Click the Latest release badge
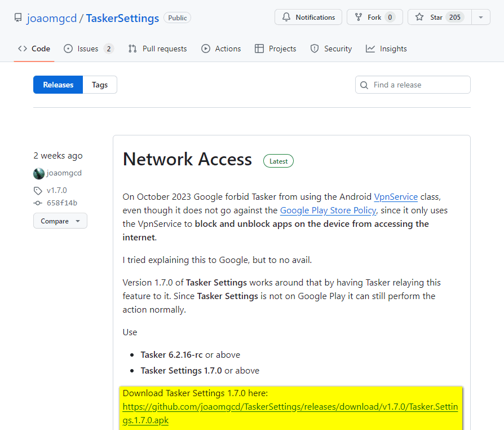Viewport: 504px width, 430px height. click(x=278, y=161)
